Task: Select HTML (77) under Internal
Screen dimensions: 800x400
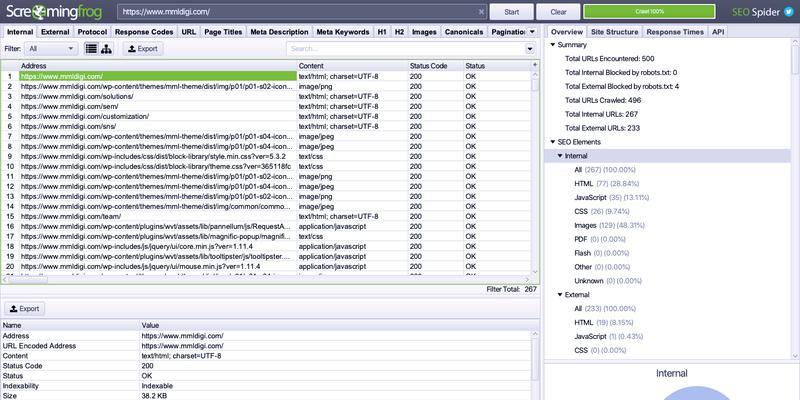Action: click(x=607, y=184)
